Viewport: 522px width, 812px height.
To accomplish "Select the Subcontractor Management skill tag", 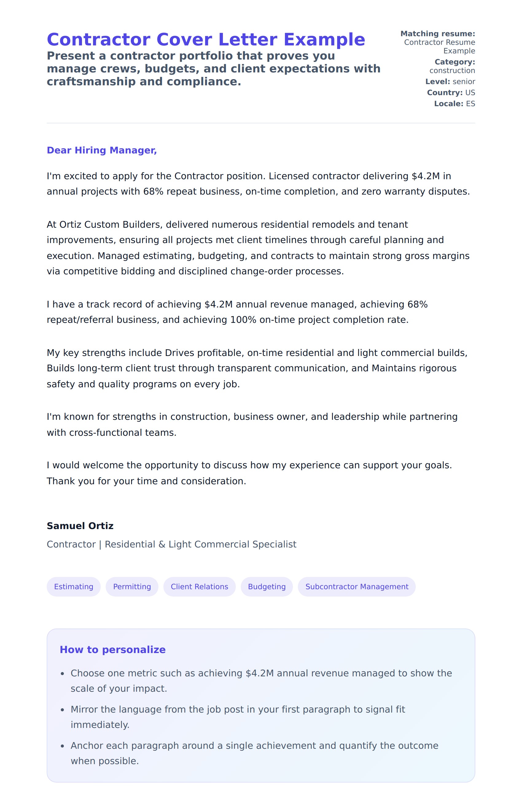I will click(356, 587).
